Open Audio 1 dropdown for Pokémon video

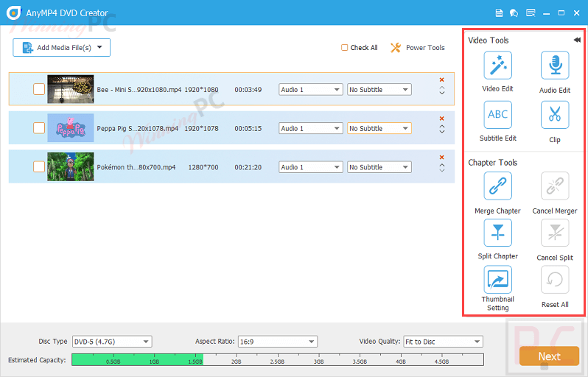310,167
